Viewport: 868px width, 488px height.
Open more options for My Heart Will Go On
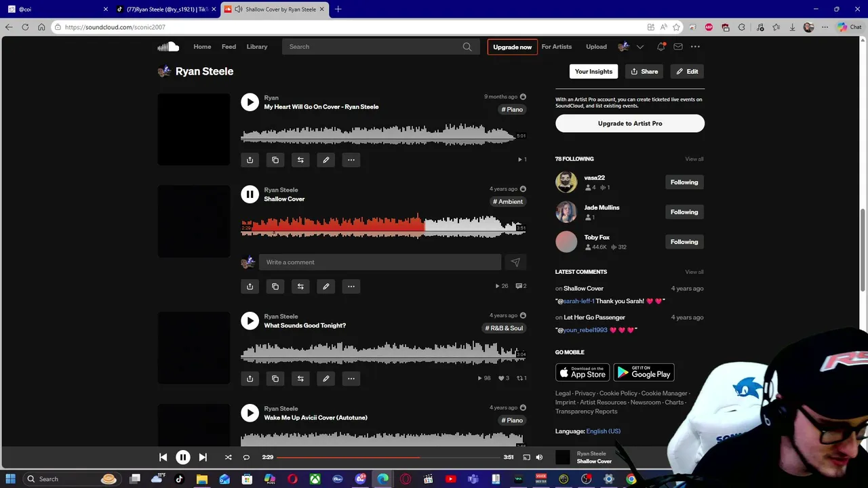351,160
